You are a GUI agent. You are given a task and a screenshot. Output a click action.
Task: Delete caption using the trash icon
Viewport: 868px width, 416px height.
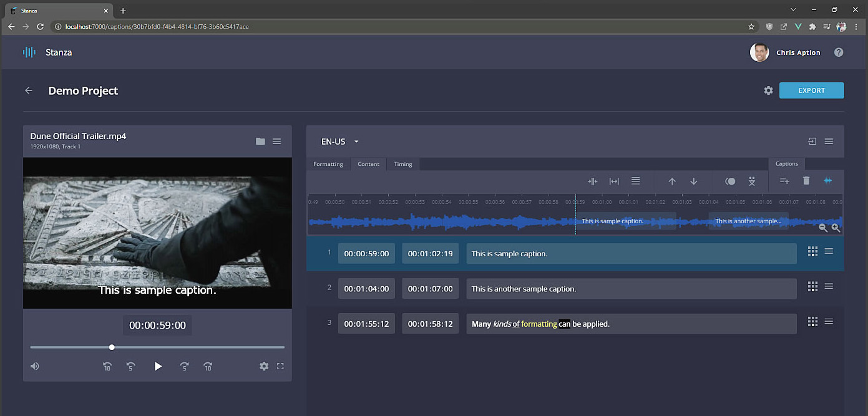[806, 181]
